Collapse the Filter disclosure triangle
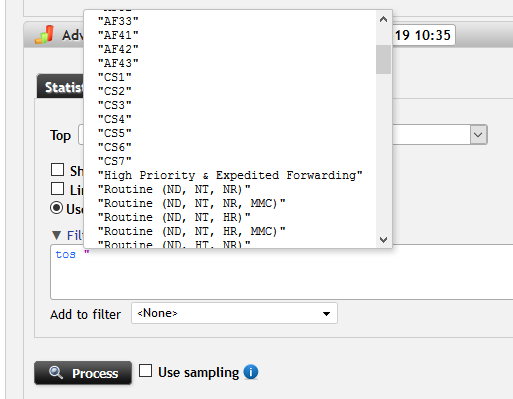This screenshot has height=399, width=513. (57, 235)
